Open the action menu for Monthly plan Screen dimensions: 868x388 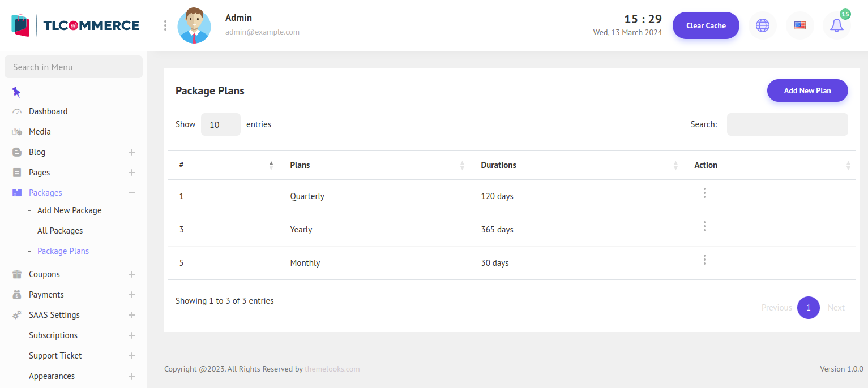[704, 260]
